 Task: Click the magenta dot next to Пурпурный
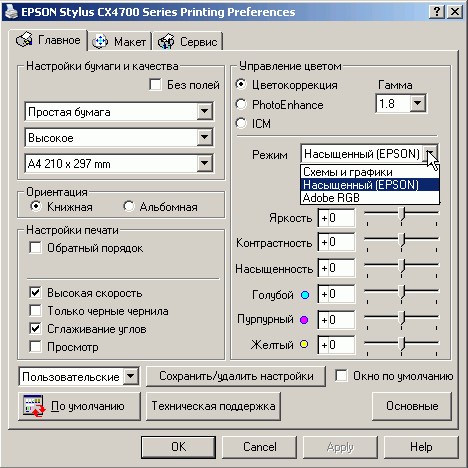point(304,320)
